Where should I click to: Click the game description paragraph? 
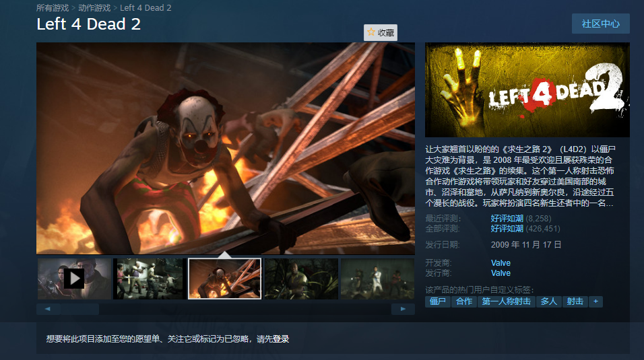pos(520,176)
